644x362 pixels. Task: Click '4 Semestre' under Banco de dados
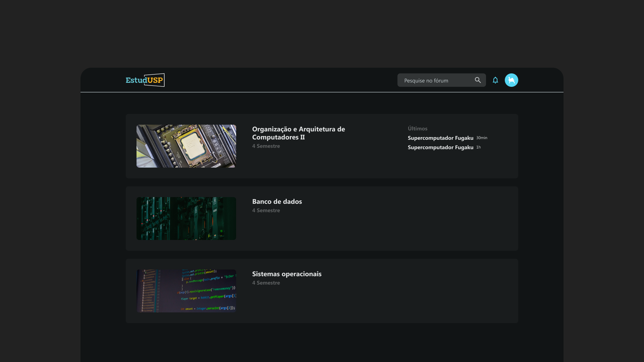pos(266,210)
